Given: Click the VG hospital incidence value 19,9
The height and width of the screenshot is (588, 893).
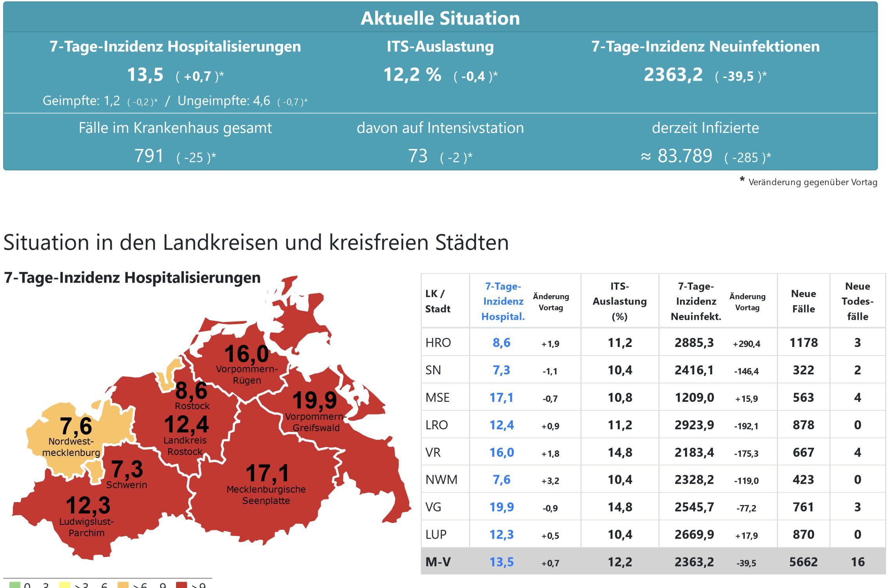Looking at the screenshot, I should coord(501,507).
